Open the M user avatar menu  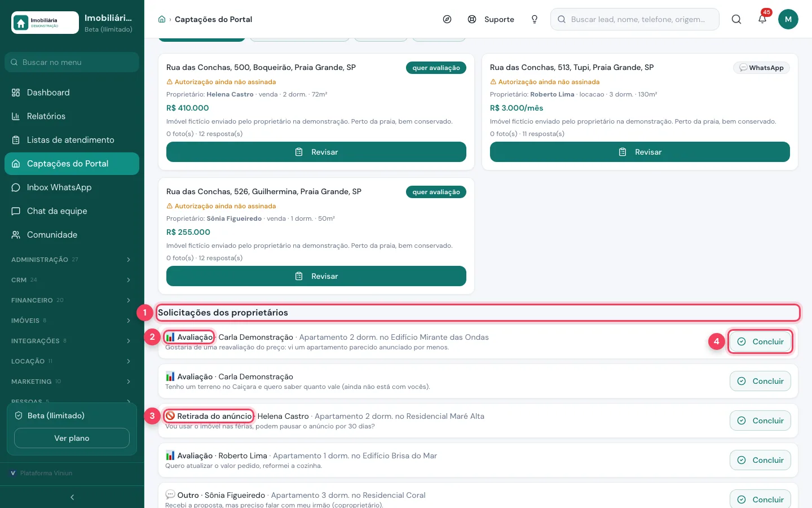click(788, 19)
